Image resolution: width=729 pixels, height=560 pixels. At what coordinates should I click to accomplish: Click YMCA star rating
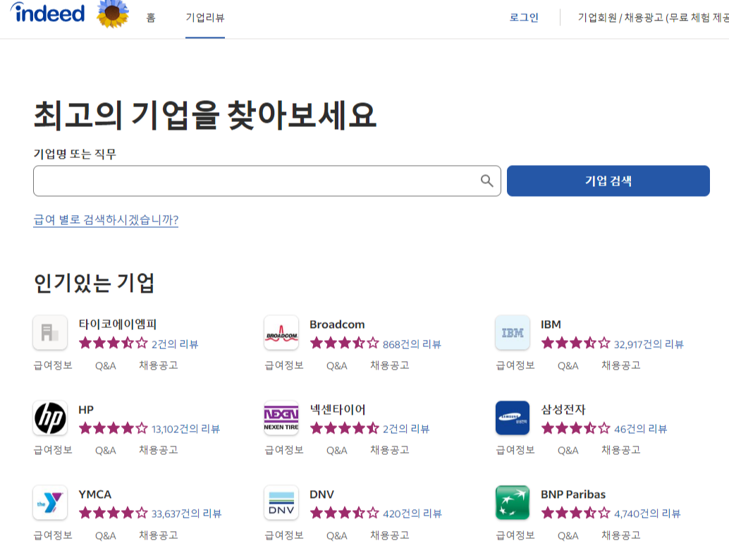[x=113, y=513]
